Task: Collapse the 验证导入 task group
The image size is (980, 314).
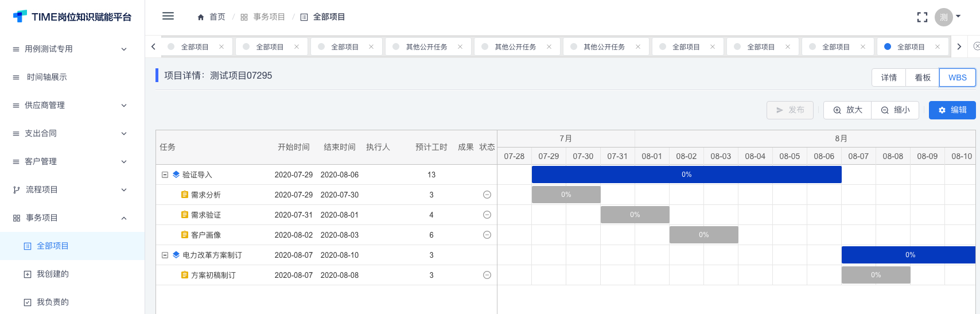Action: click(165, 175)
